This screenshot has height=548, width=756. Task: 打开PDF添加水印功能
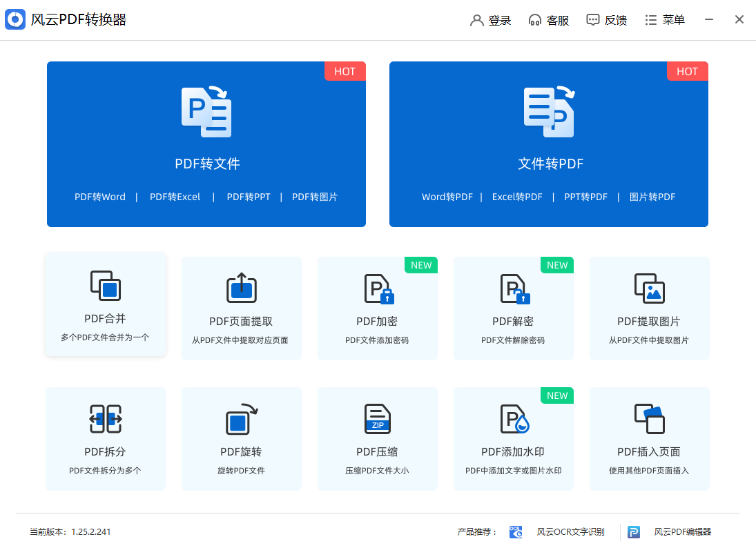(x=513, y=438)
